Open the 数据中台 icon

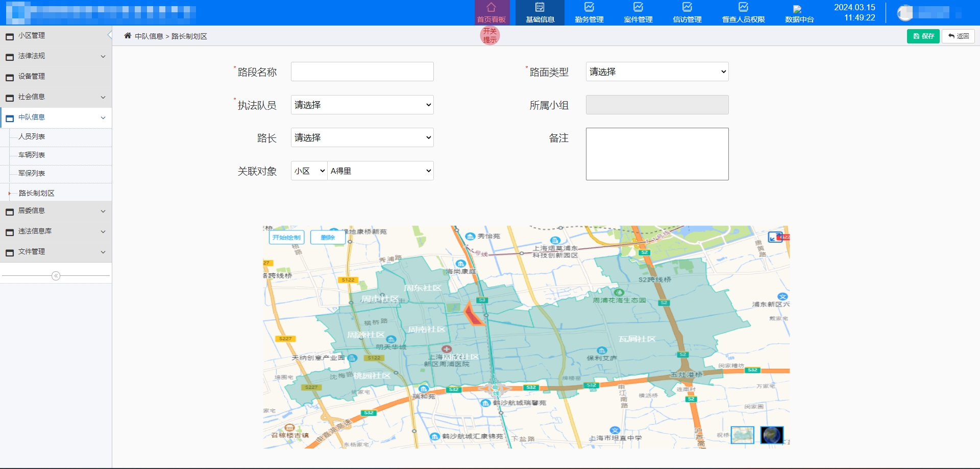797,9
